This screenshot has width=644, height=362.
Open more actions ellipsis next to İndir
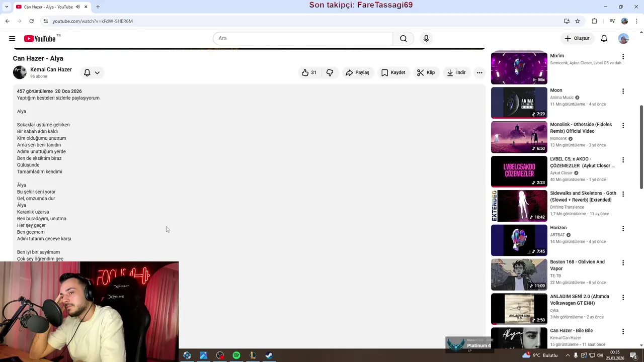pyautogui.click(x=479, y=73)
